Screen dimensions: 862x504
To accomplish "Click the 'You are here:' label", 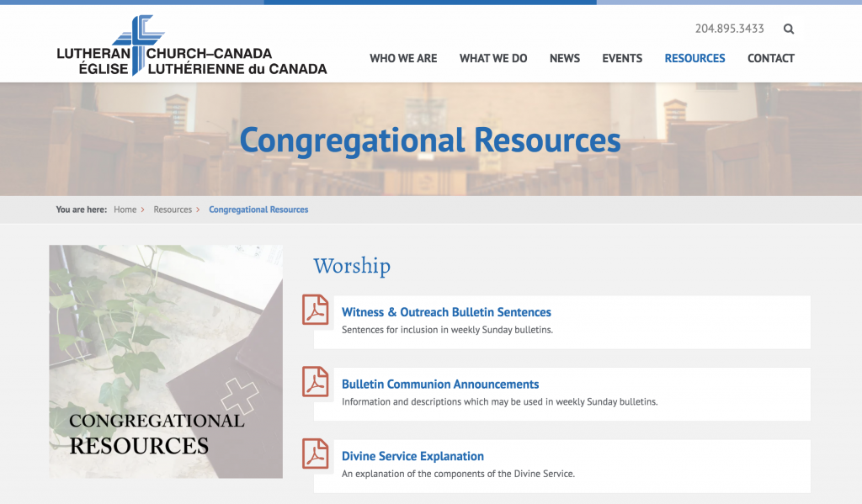I will (82, 210).
